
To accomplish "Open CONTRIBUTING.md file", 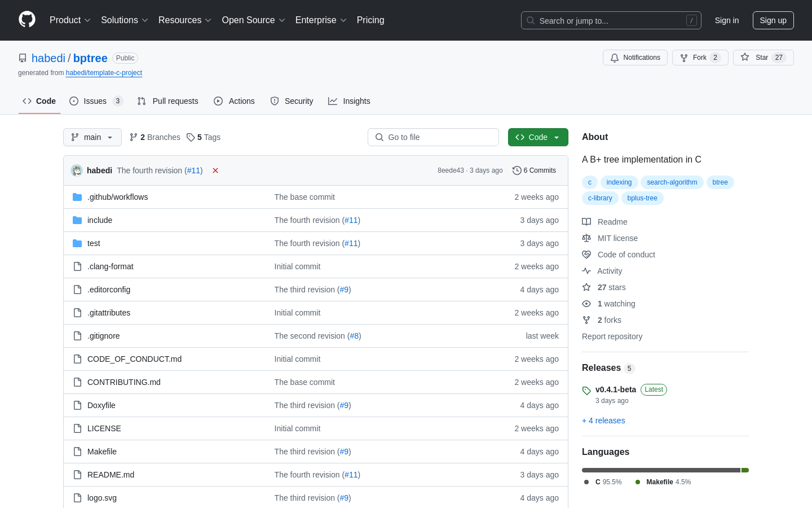I will pos(124,382).
